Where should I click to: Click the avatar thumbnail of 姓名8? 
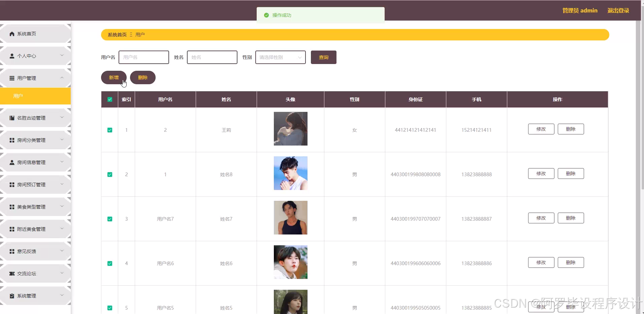[291, 173]
